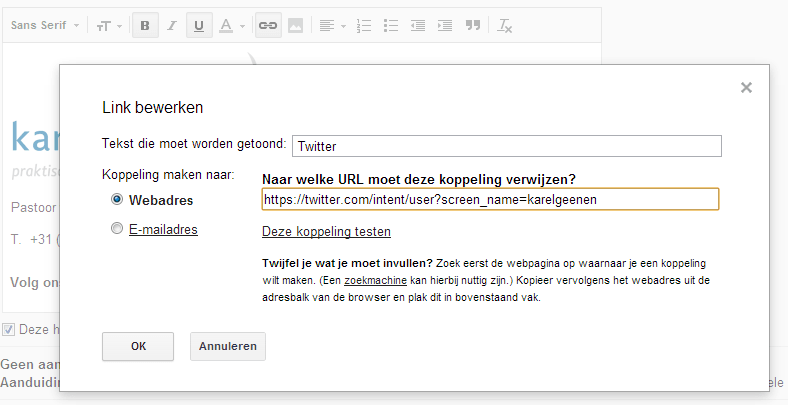Toggle underline formatting
This screenshot has height=405, width=788.
pos(199,26)
